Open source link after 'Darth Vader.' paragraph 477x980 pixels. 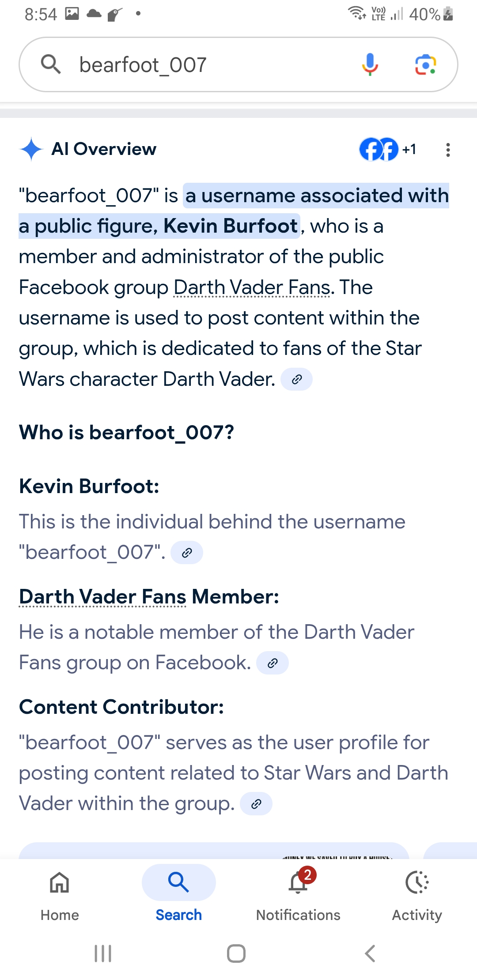(x=297, y=379)
